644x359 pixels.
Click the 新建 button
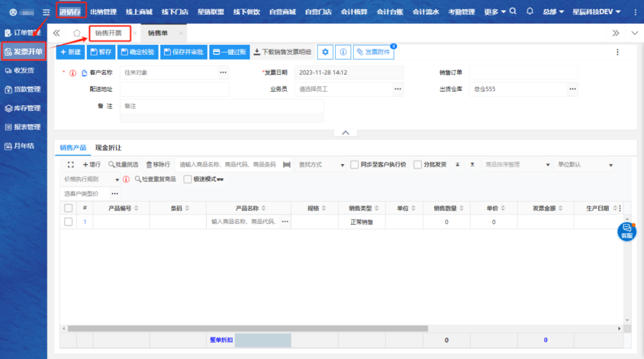click(70, 52)
